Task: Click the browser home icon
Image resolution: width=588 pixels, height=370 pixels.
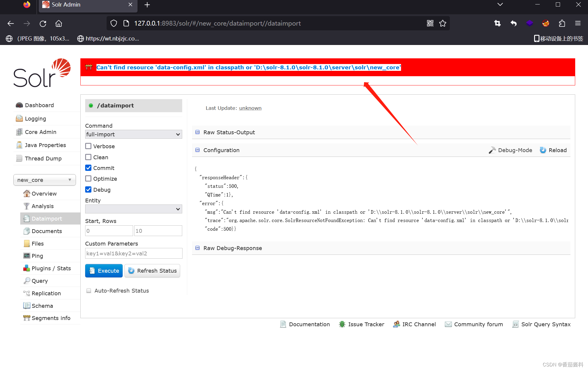Action: coord(59,23)
